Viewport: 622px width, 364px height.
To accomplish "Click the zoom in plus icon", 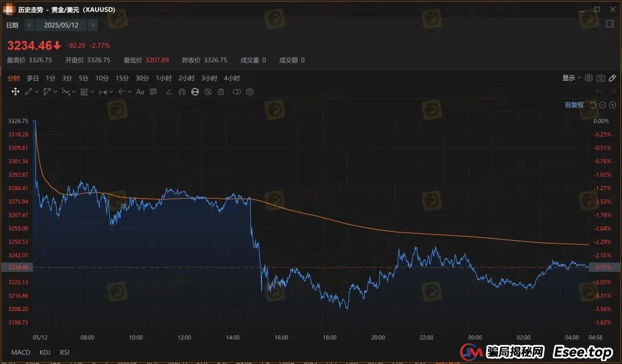I will point(612,105).
